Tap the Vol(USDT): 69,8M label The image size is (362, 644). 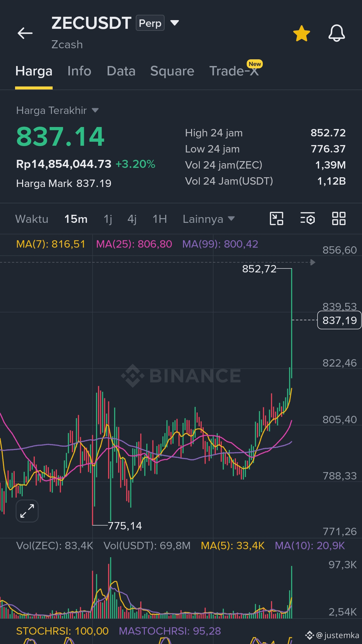147,545
